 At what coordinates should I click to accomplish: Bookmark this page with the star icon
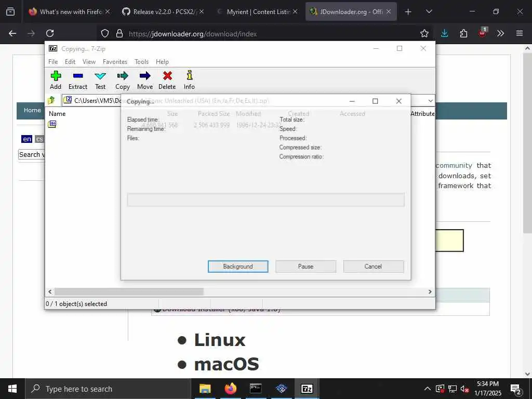point(424,33)
